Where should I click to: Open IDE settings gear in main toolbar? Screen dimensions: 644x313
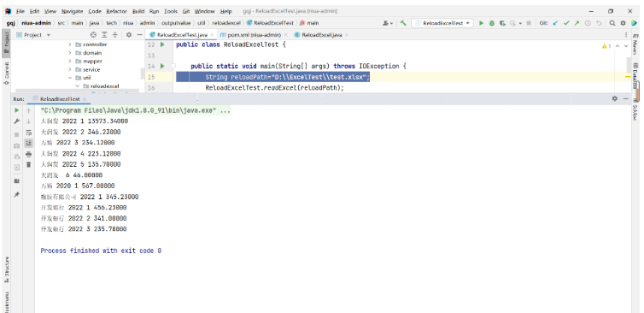623,23
